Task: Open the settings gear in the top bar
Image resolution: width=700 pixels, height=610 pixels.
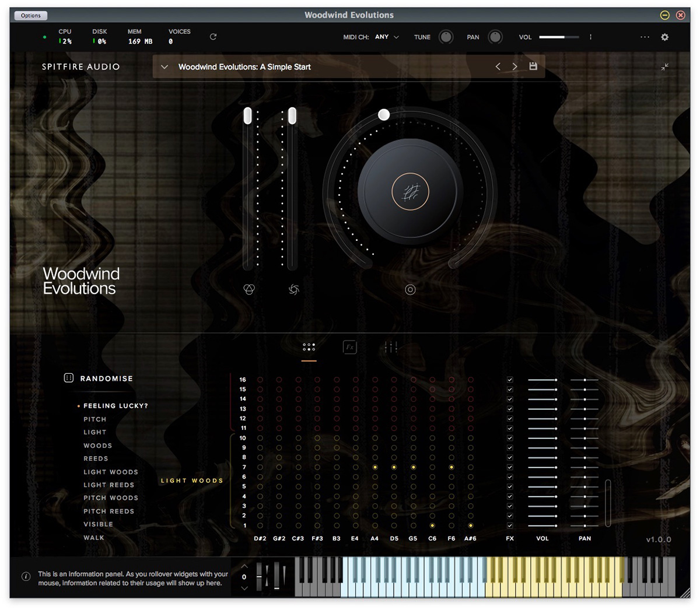Action: pyautogui.click(x=664, y=37)
